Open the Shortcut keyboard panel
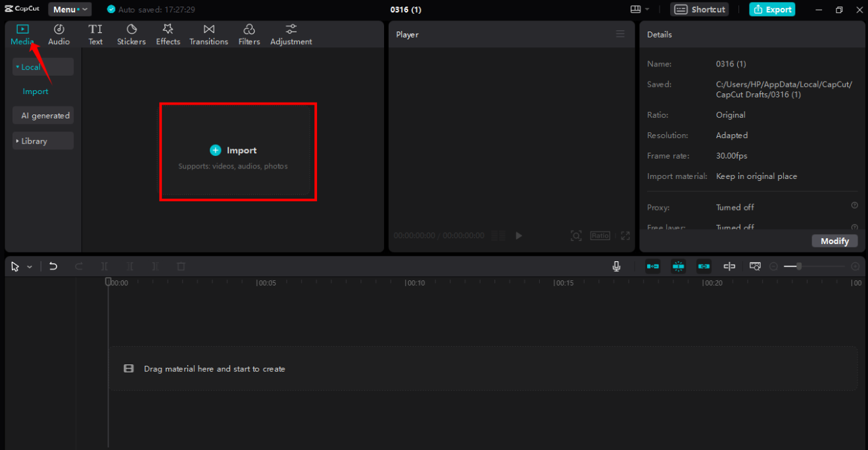Screen dimensions: 868x450 point(700,9)
